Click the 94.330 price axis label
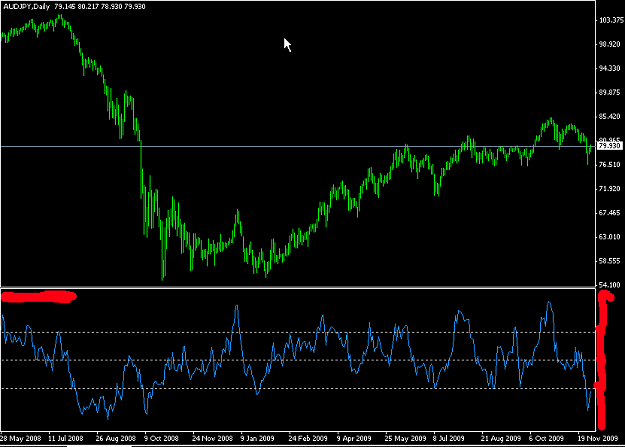 (610, 69)
